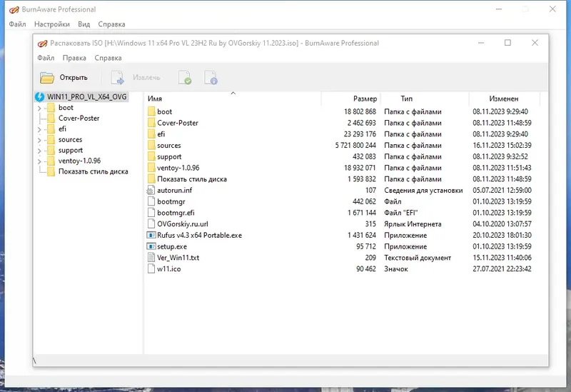Click the size value 5 721 800 244
The height and width of the screenshot is (392, 571).
355,146
